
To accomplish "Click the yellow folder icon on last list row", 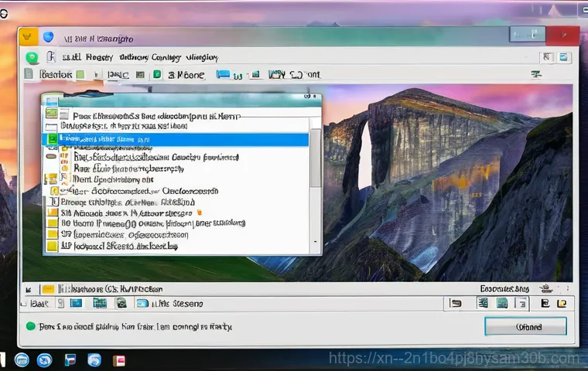I will 53,247.
